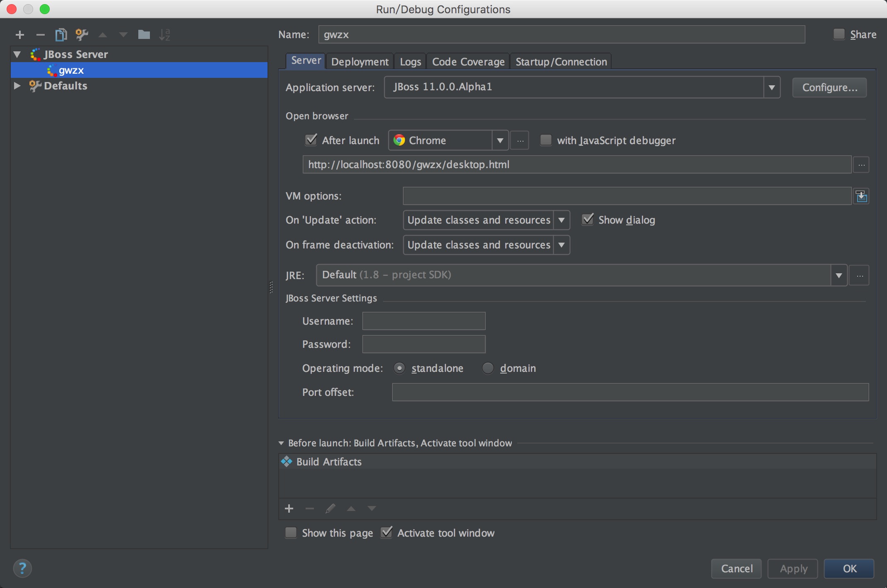The height and width of the screenshot is (588, 887).
Task: Switch to the Server tab
Action: pyautogui.click(x=306, y=61)
